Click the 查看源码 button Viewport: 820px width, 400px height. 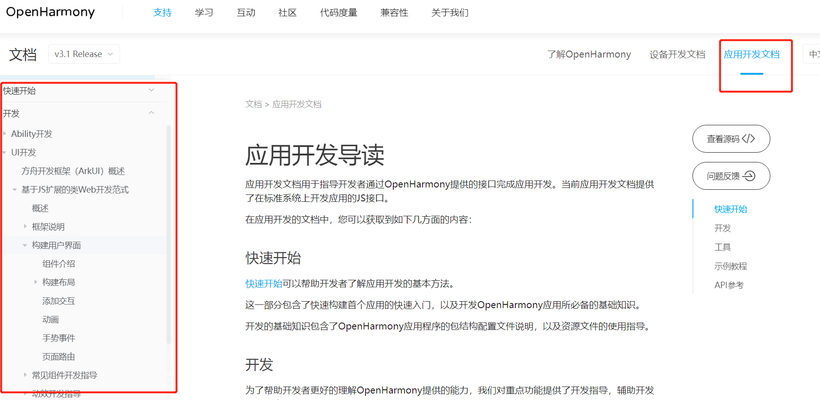pyautogui.click(x=731, y=139)
